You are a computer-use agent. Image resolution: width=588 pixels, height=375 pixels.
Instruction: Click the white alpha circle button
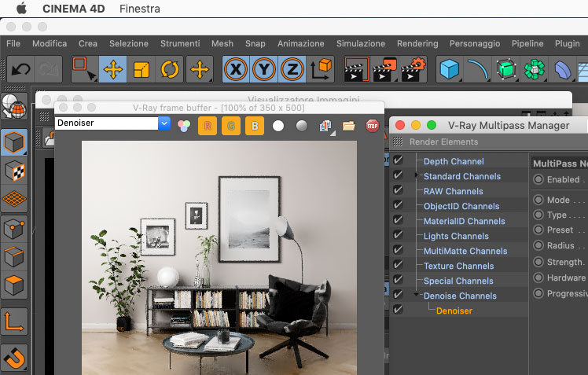[x=278, y=126]
